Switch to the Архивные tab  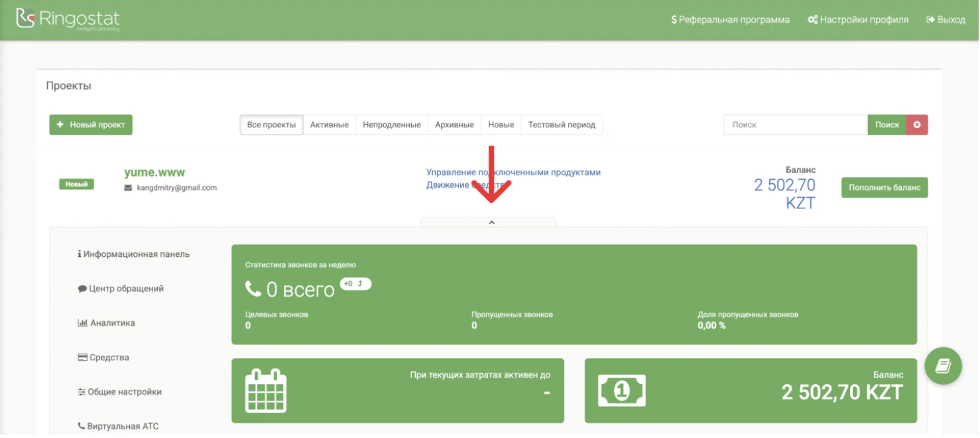point(454,125)
